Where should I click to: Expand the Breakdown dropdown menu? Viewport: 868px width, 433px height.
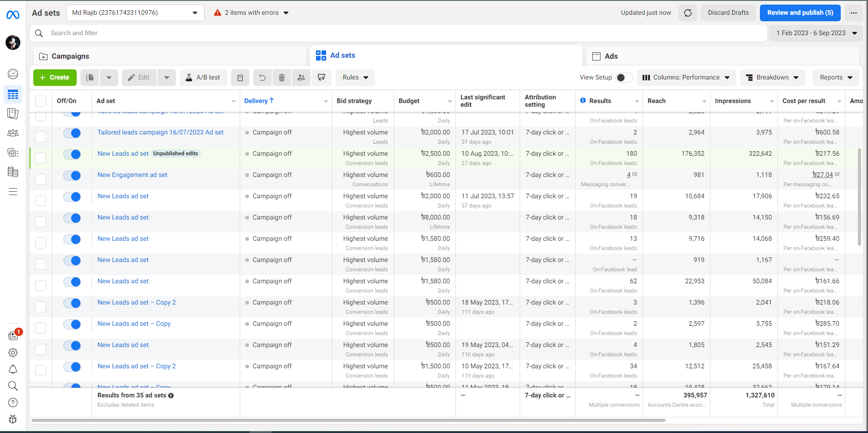click(x=772, y=78)
